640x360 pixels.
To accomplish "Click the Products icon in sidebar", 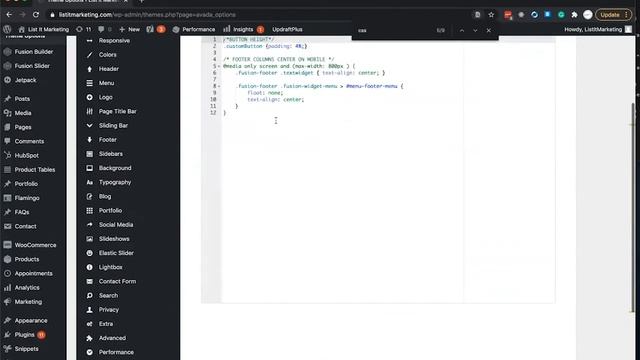I will (x=7, y=259).
